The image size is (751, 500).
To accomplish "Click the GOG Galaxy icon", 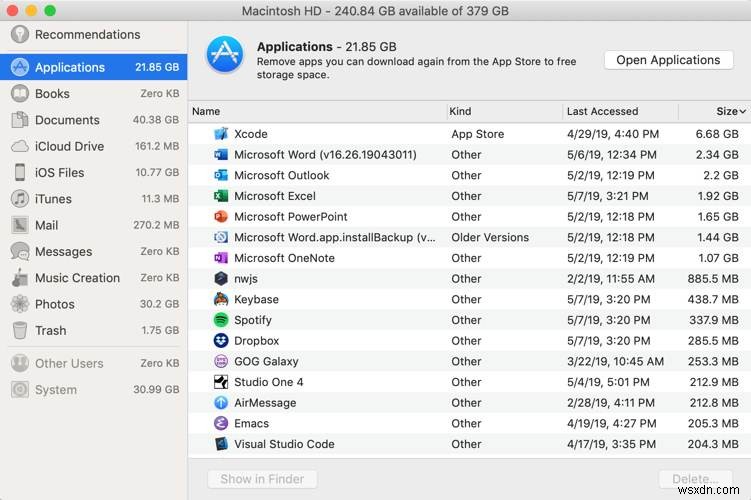I will point(221,362).
